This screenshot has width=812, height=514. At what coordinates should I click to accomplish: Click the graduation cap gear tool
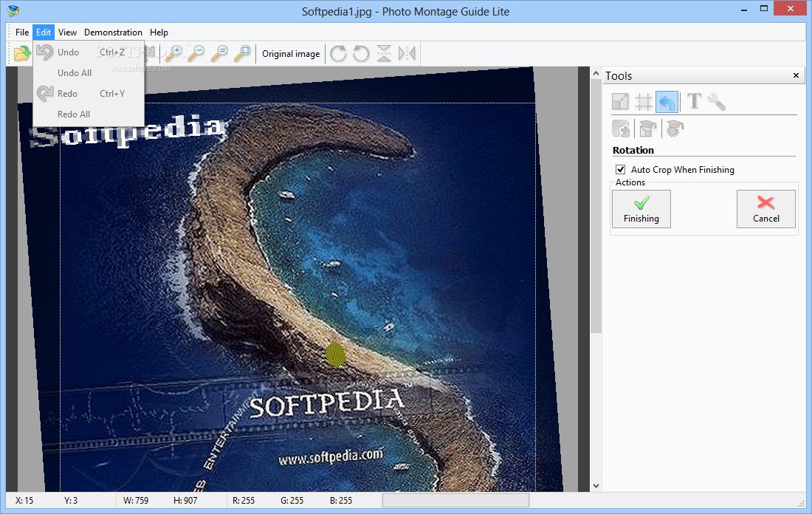tap(675, 128)
